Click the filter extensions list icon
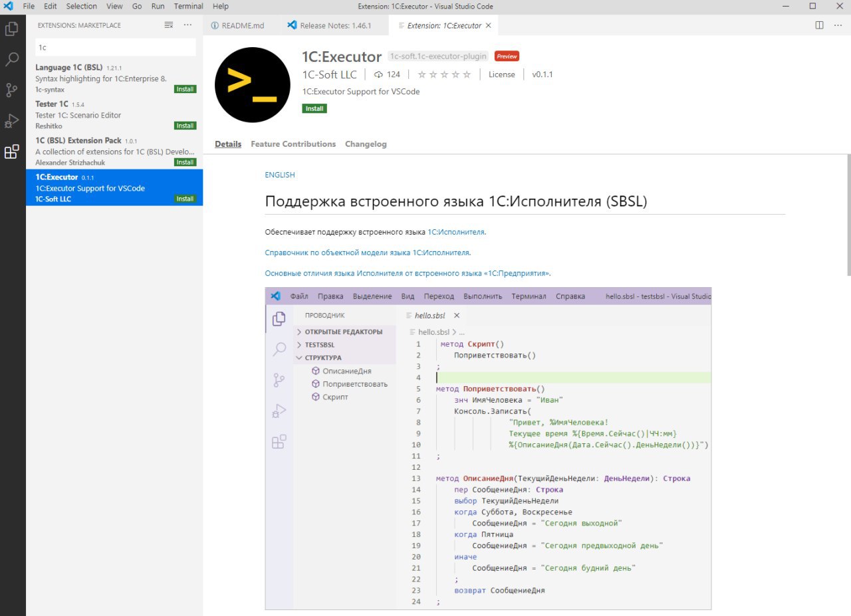This screenshot has width=851, height=616. pos(169,25)
